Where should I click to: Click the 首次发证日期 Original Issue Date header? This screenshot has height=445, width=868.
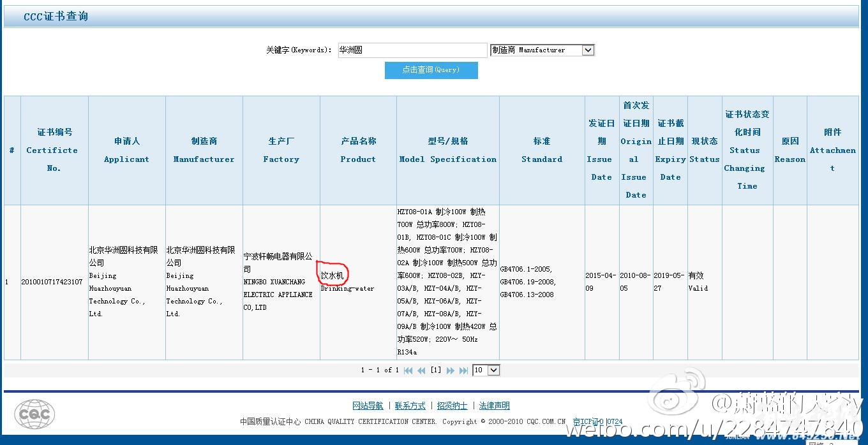pos(636,150)
